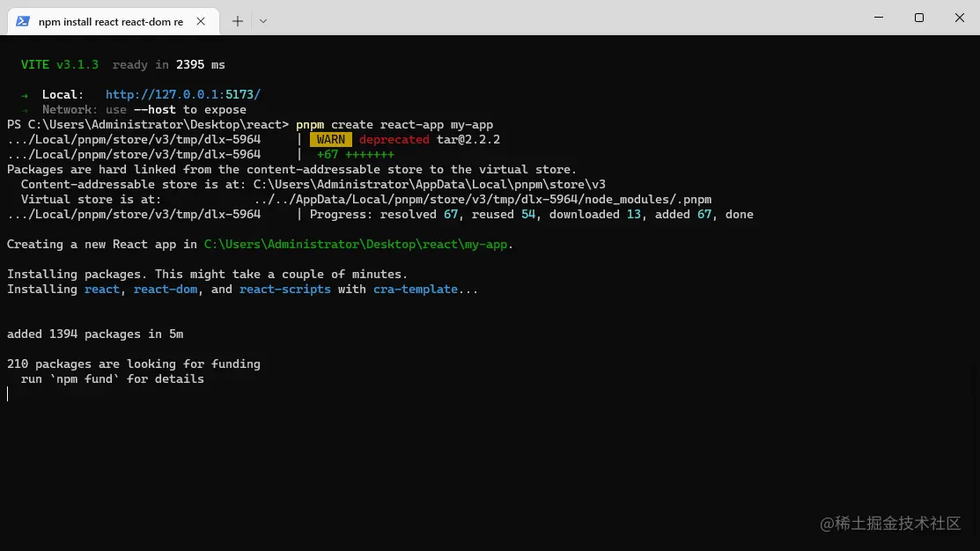Click the VITE v3.1.3 version text
Screen dimensions: 980x551
coord(58,64)
